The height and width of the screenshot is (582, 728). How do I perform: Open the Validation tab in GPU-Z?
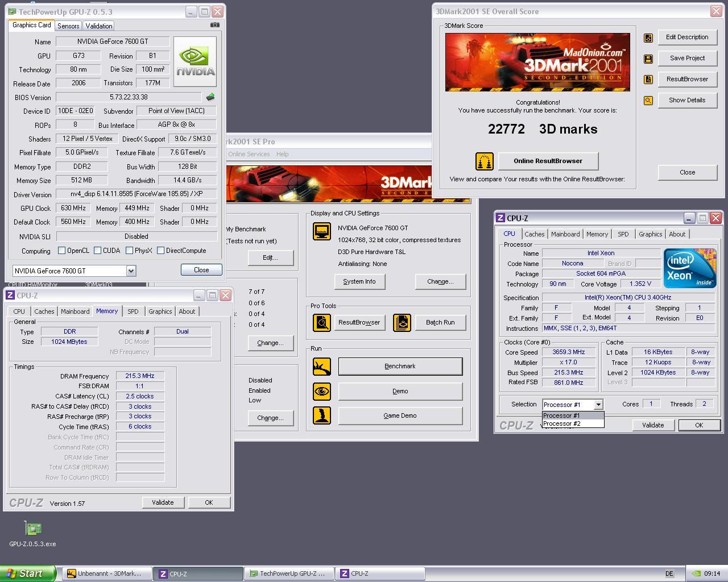pyautogui.click(x=99, y=26)
